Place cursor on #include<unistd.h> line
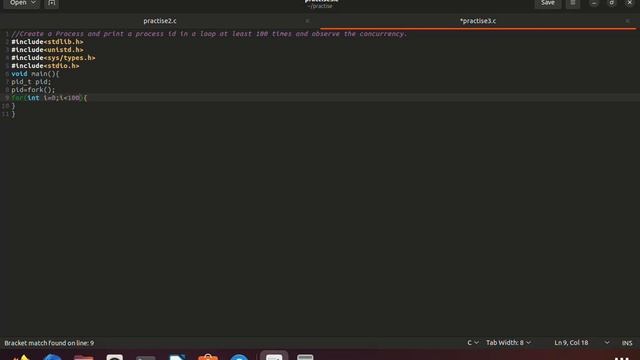 [x=47, y=50]
